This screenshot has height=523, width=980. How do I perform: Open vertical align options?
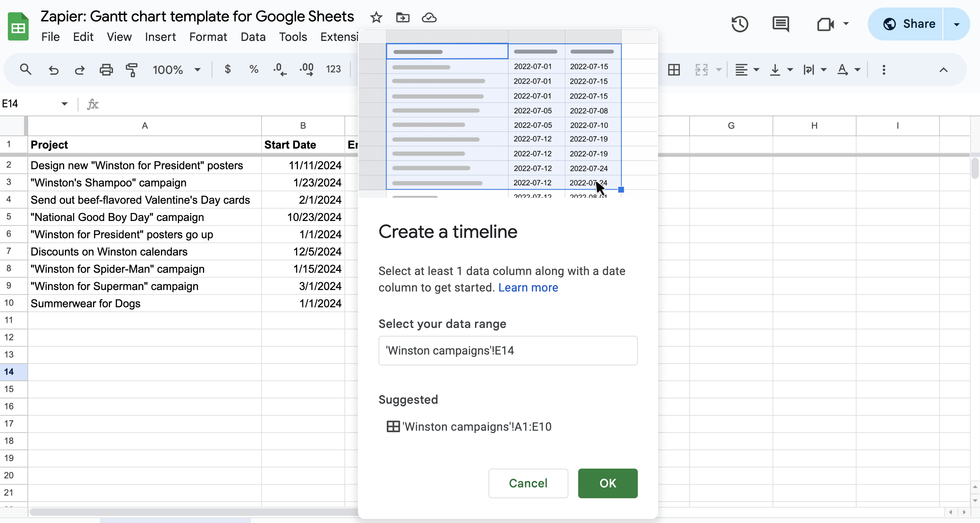781,70
